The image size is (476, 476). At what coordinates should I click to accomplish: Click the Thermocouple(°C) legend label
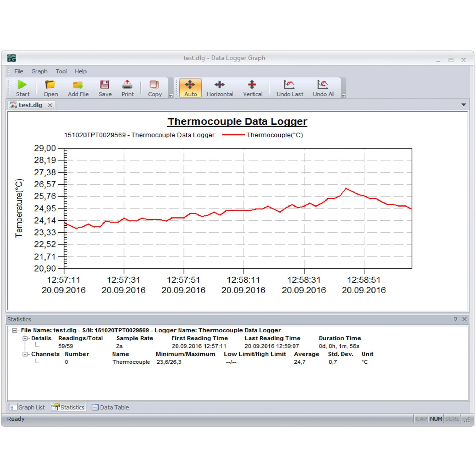coord(275,135)
